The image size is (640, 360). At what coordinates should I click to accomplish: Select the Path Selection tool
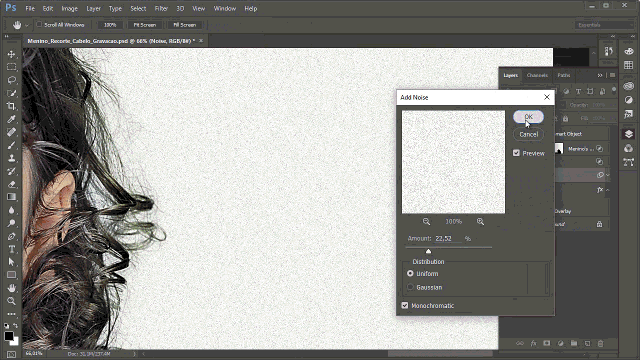pyautogui.click(x=11, y=262)
